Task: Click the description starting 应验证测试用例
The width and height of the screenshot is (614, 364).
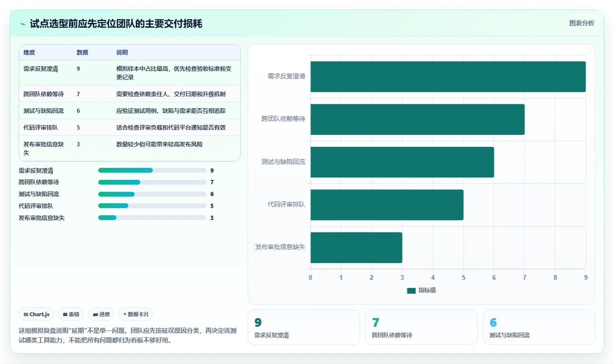Action: pos(171,111)
